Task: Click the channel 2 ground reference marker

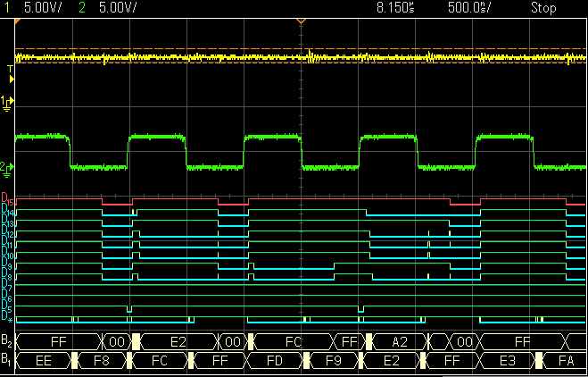Action: [7, 167]
